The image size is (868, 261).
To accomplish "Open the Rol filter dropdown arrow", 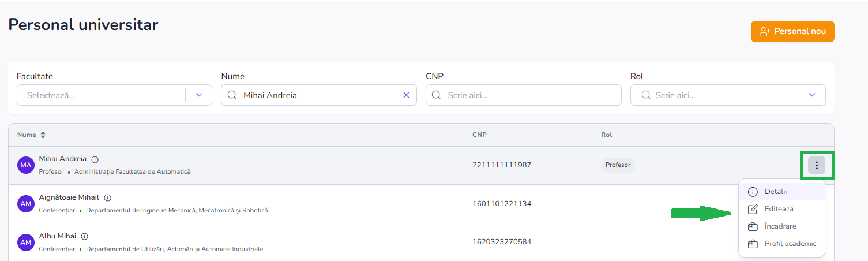I will [x=813, y=95].
